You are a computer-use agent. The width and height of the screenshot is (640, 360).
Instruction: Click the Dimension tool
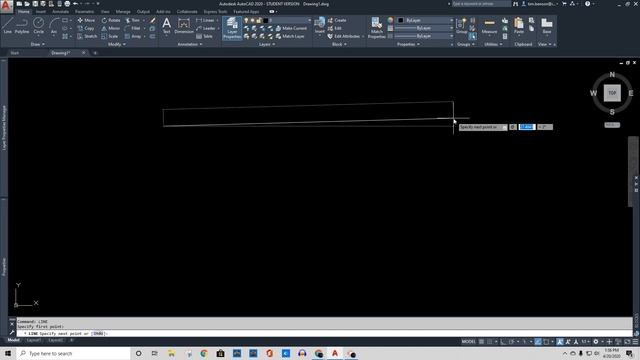(184, 25)
